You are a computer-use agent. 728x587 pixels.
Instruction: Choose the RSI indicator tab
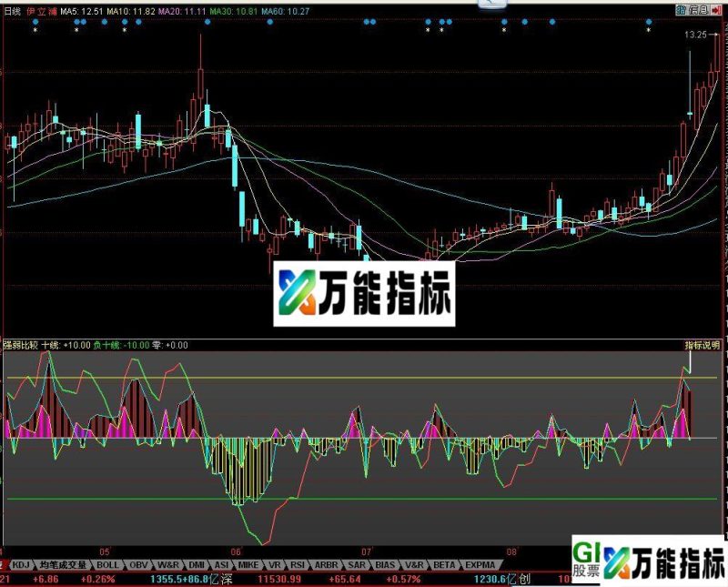click(x=297, y=565)
